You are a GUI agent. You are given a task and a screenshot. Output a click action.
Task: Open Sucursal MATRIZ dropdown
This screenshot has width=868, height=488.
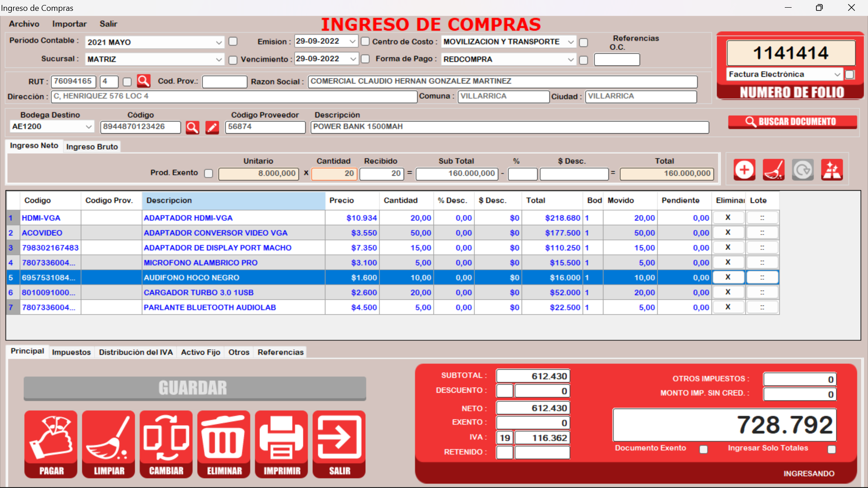219,60
